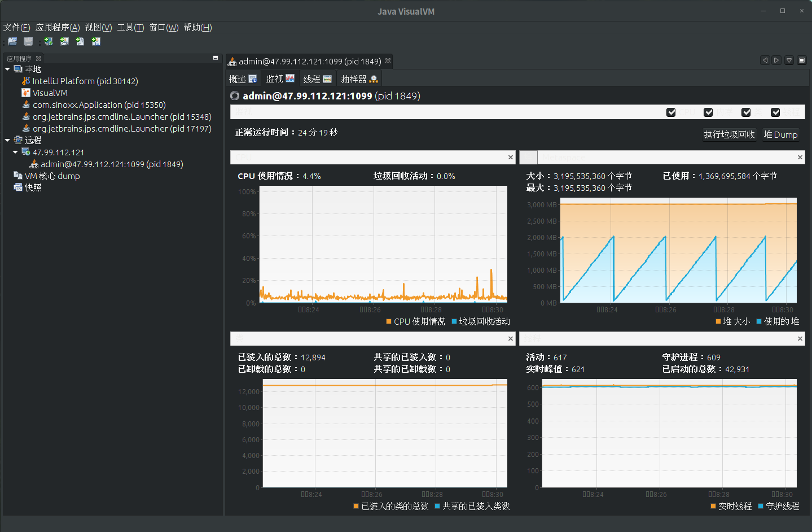The image size is (812, 532).
Task: Close the admin@47.99.112.121:1099 editor tab
Action: (388, 61)
